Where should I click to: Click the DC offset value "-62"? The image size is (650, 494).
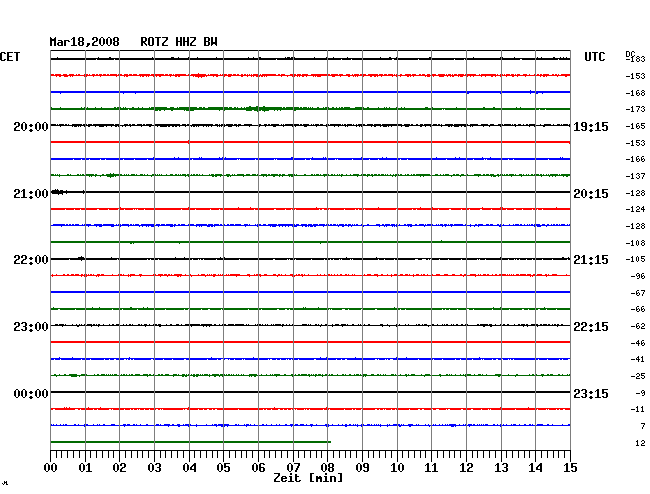pos(638,326)
